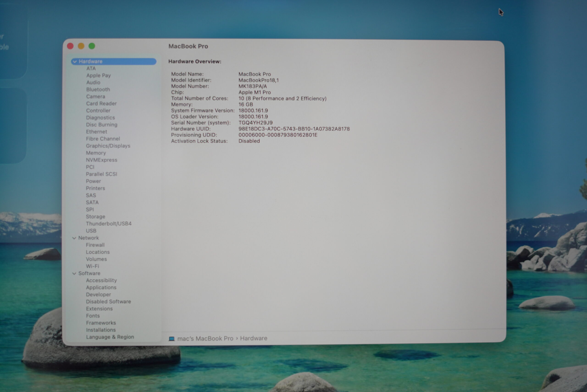Click the Hardware UUID value
Image resolution: width=587 pixels, height=392 pixels.
coord(294,129)
